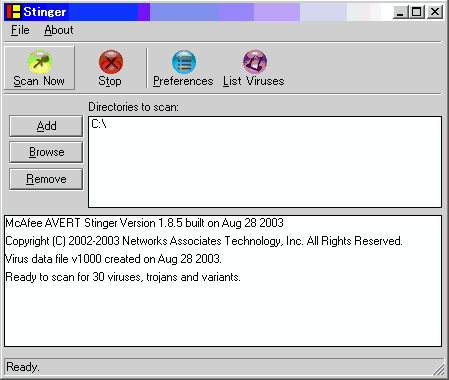Open the About menu

coord(59,30)
